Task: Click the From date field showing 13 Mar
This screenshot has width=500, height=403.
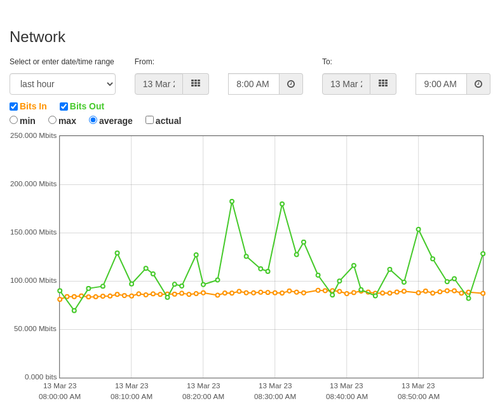Action: coord(159,84)
